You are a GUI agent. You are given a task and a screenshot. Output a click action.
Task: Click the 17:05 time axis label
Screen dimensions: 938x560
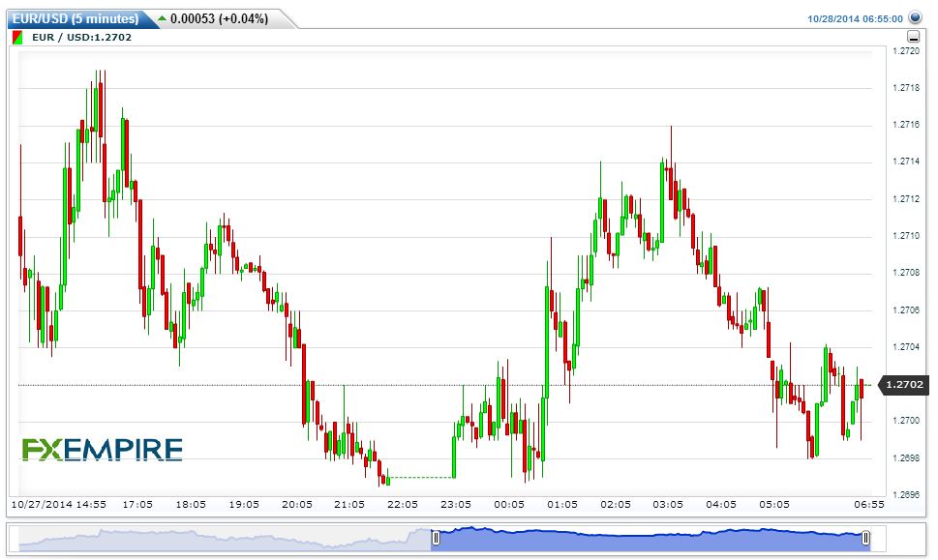[137, 505]
